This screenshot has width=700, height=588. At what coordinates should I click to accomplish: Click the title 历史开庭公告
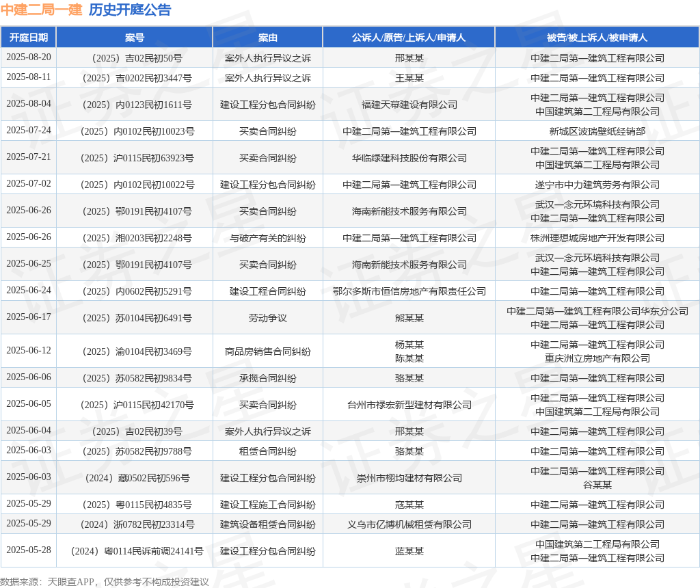tap(130, 10)
